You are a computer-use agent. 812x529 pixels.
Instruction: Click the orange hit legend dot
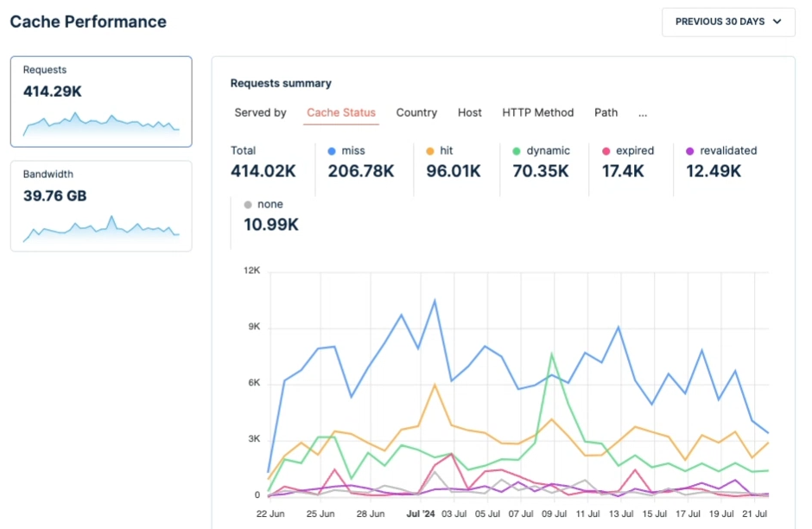[x=430, y=151]
